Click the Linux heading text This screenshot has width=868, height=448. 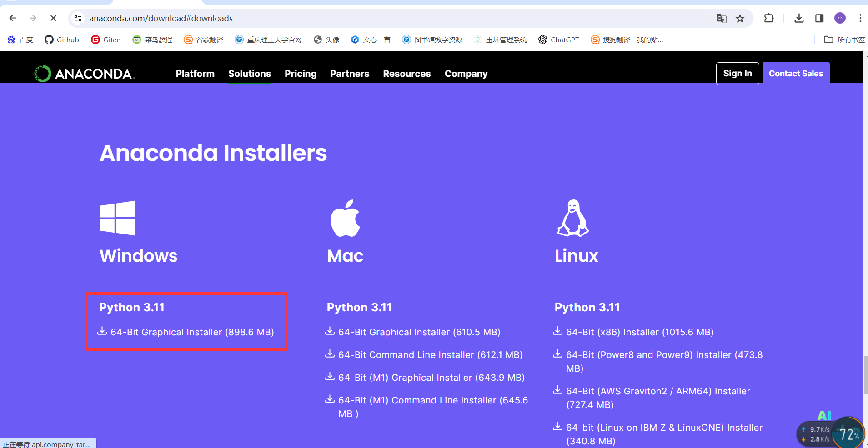[576, 256]
